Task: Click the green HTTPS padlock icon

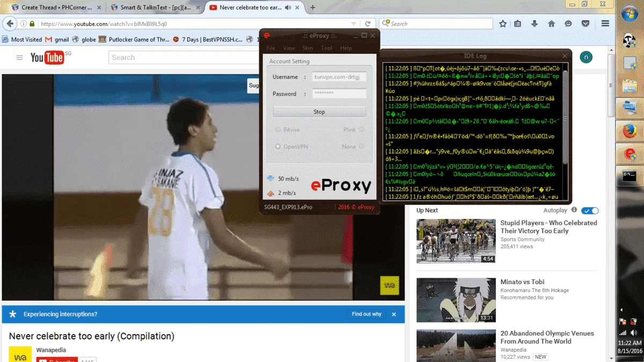Action: point(32,24)
